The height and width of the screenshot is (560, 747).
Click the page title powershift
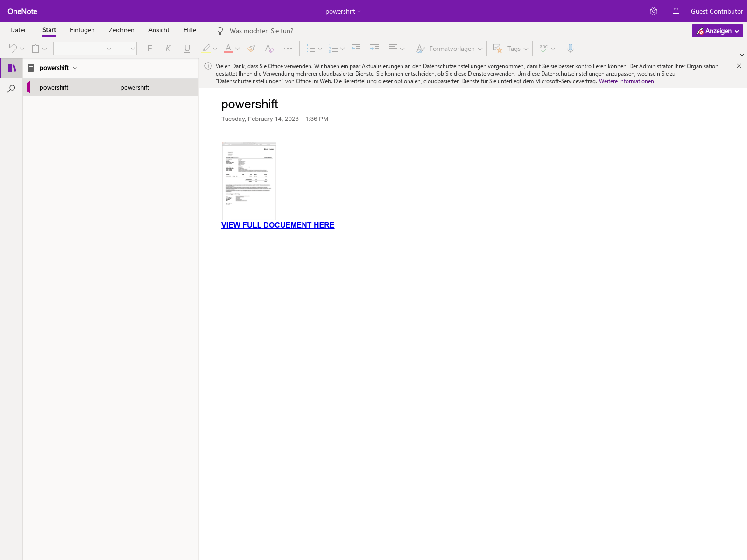pyautogui.click(x=250, y=104)
